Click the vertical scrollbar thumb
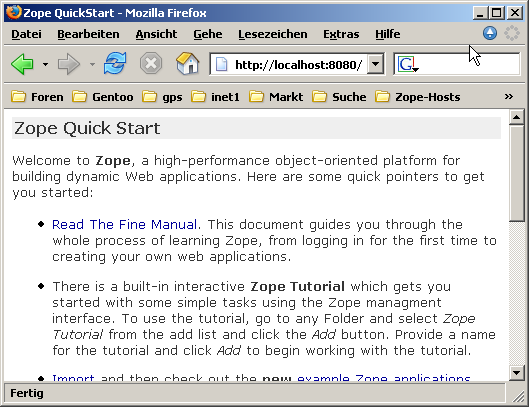Image resolution: width=529 pixels, height=407 pixels. tap(517, 173)
